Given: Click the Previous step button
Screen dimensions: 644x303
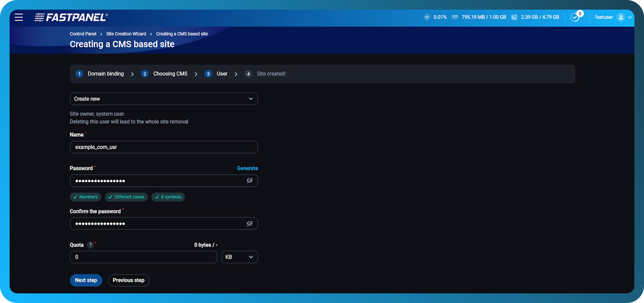Looking at the screenshot, I should (128, 280).
